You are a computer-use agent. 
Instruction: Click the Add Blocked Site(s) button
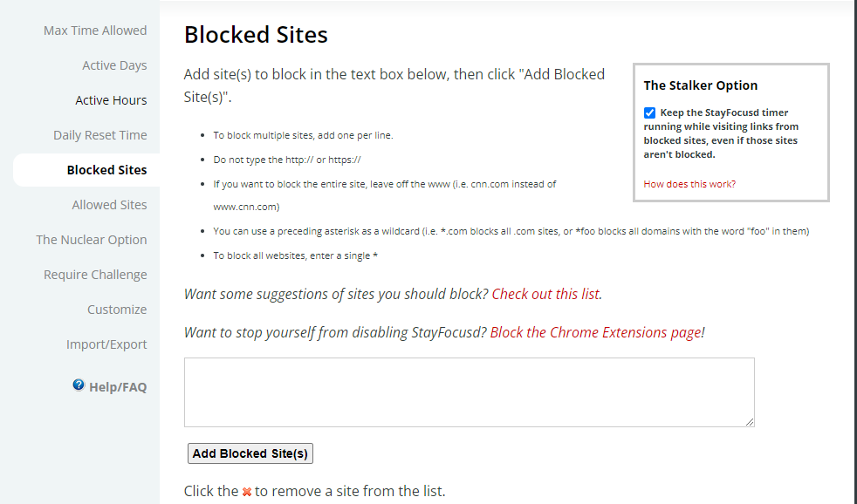(x=250, y=453)
